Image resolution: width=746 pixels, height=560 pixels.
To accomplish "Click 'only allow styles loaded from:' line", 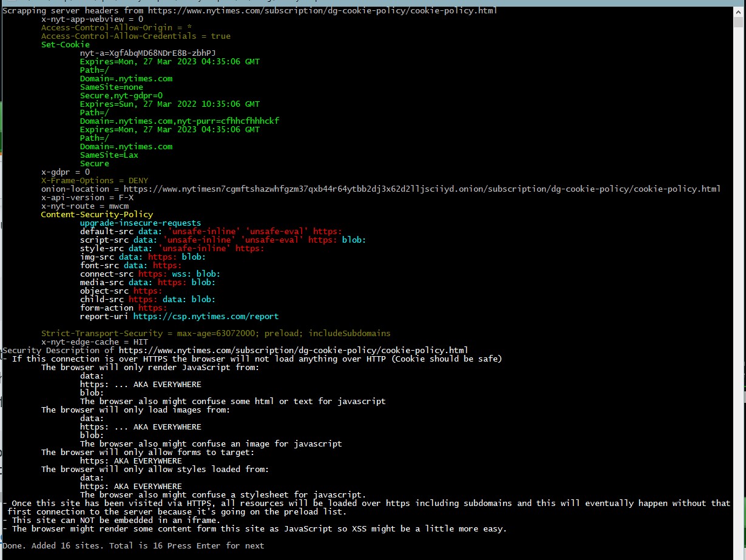I will coord(155,469).
